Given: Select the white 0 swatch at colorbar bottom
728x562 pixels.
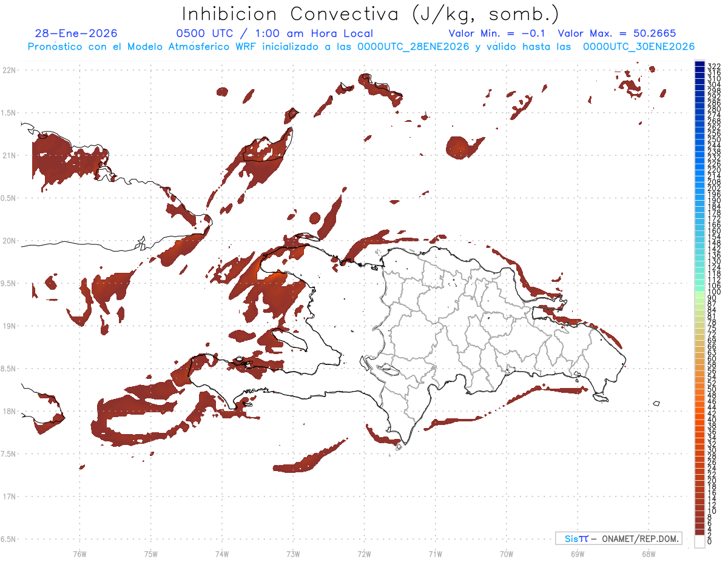Looking at the screenshot, I should (x=699, y=541).
